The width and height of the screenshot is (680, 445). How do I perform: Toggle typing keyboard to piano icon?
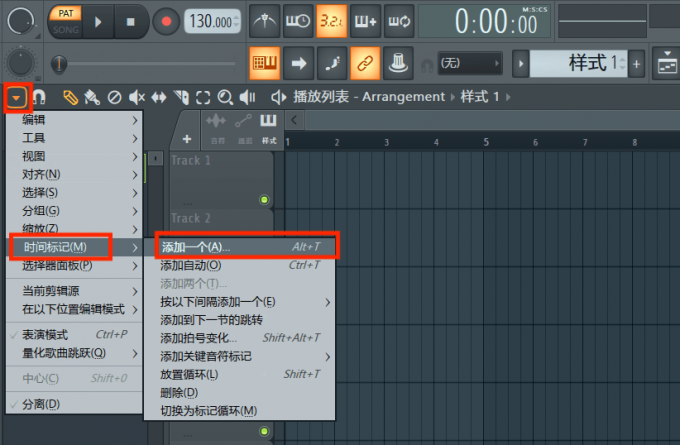tap(265, 63)
